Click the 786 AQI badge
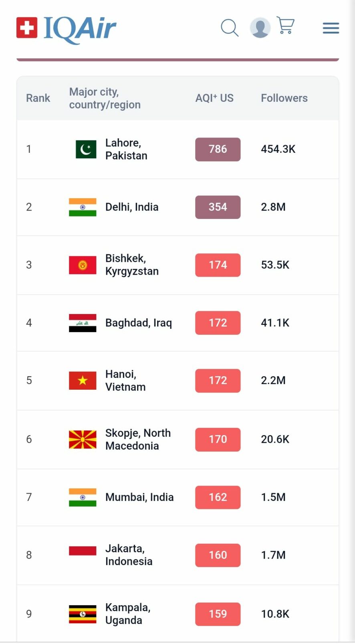This screenshot has height=644, width=355. tap(218, 149)
